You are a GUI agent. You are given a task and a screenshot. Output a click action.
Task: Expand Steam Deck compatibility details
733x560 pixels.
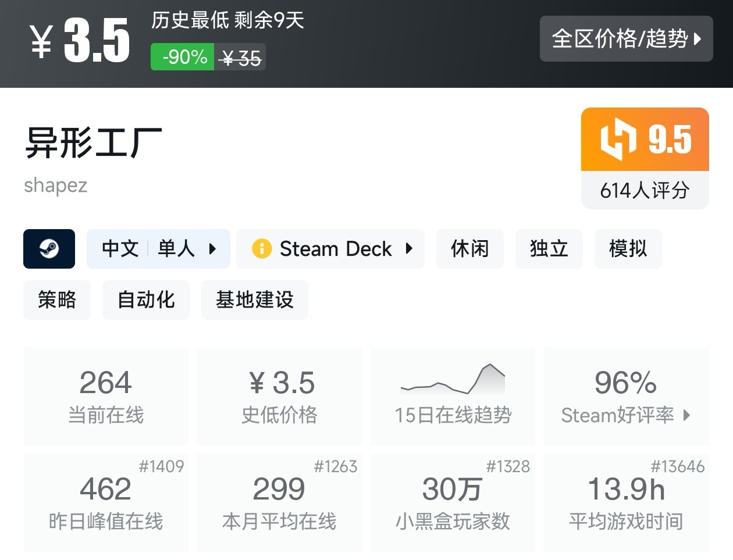click(x=330, y=249)
